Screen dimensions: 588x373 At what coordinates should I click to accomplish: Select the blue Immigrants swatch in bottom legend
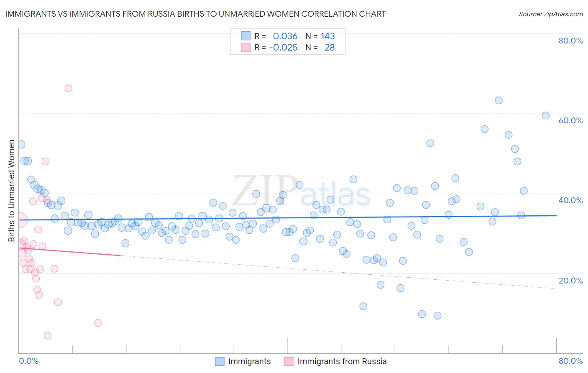point(220,361)
